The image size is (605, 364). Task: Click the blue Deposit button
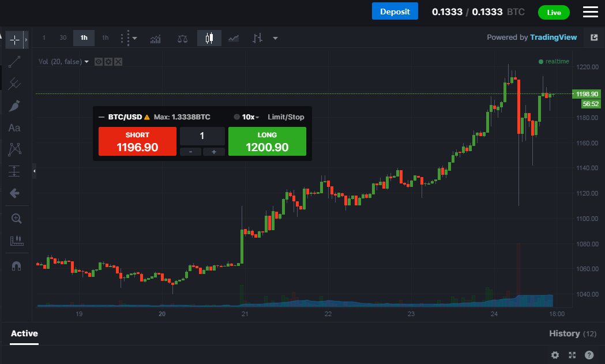click(x=394, y=11)
